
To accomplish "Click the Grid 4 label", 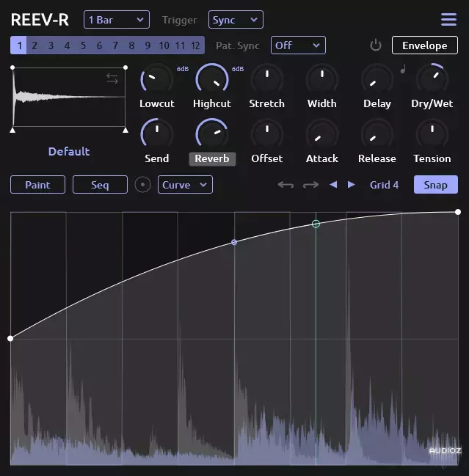I will 384,185.
